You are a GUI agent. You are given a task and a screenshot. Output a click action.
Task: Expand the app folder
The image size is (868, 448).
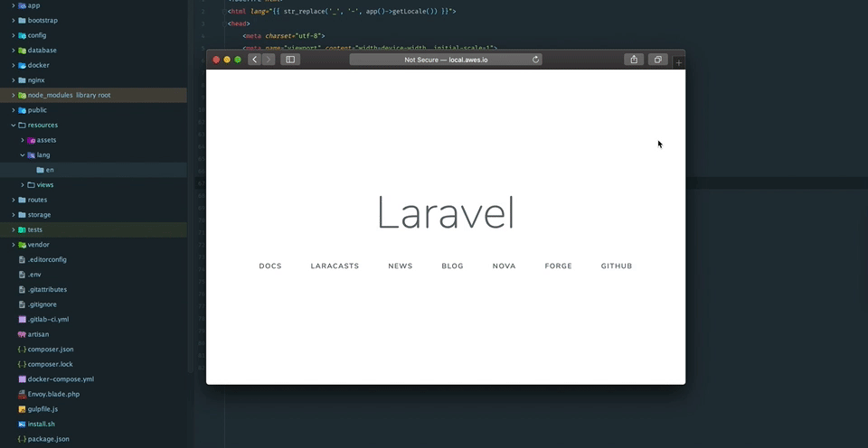click(x=14, y=5)
